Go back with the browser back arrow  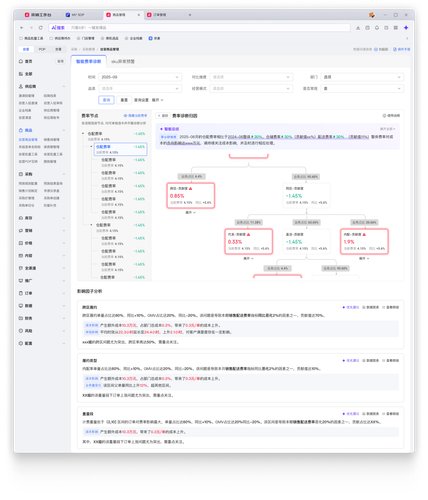pyautogui.click(x=22, y=28)
